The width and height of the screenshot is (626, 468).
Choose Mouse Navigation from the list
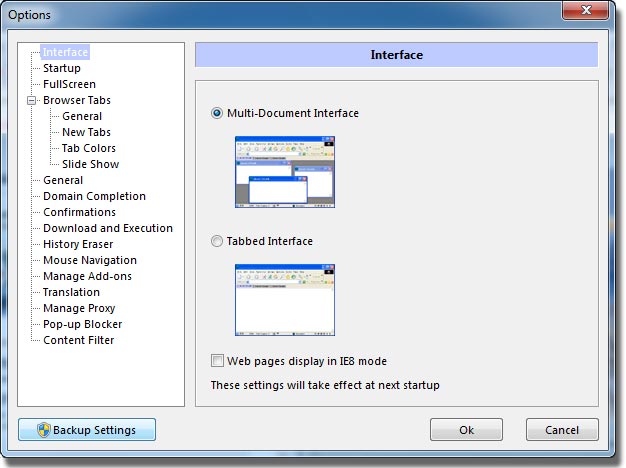(x=90, y=260)
